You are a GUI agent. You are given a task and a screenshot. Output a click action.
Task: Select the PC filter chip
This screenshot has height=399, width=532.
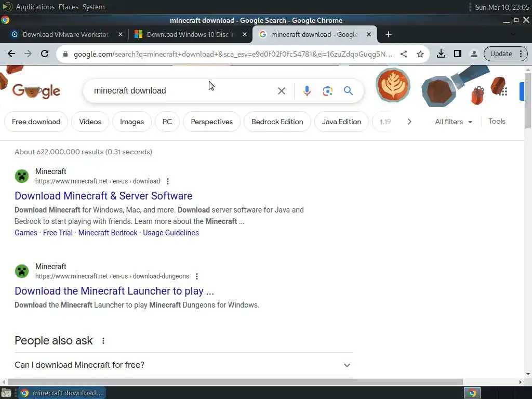(x=167, y=122)
